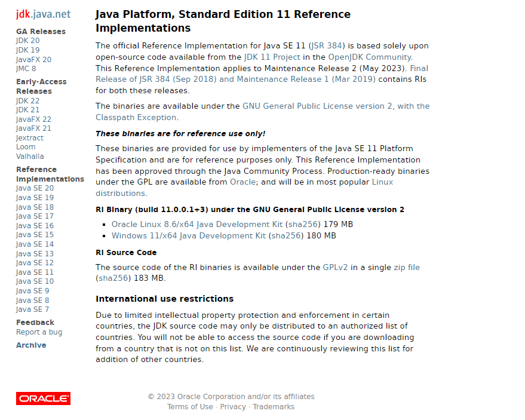Open the Jextract project link
525x420 pixels.
30,137
